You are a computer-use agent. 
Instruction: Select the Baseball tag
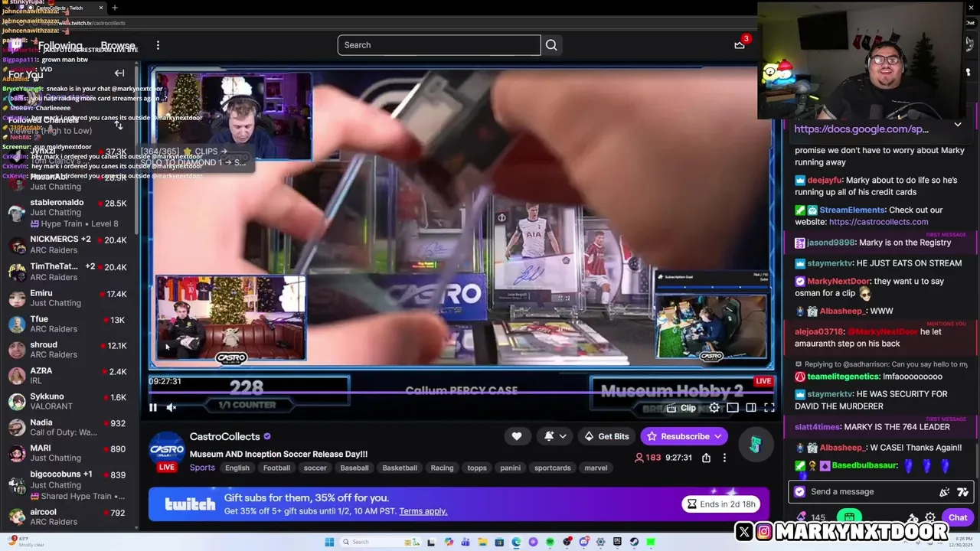tap(354, 468)
